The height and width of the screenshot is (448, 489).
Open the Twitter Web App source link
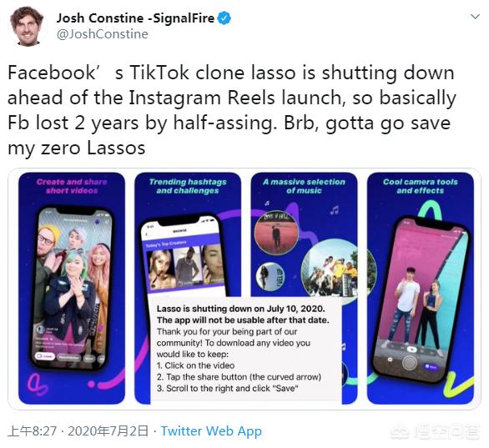click(x=211, y=431)
